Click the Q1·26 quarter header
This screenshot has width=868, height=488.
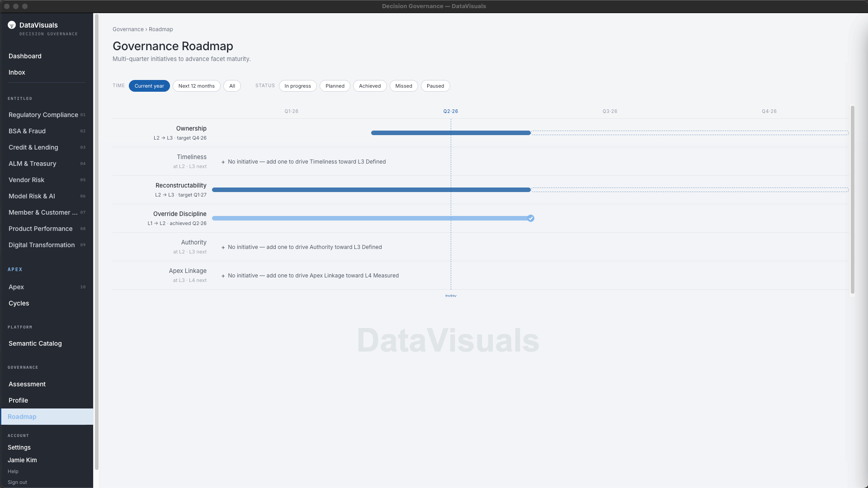pyautogui.click(x=292, y=111)
